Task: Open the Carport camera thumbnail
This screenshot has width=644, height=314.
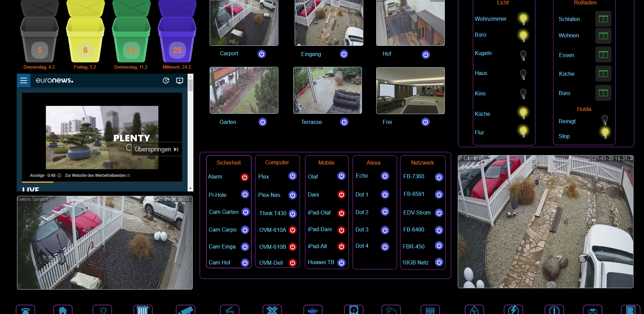Action: point(244,23)
